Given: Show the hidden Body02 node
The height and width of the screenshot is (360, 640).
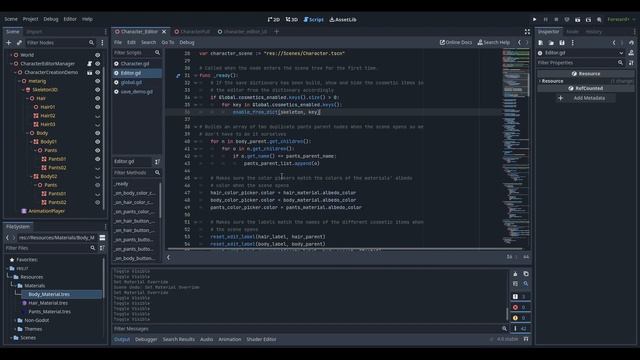Looking at the screenshot, I should pyautogui.click(x=98, y=177).
